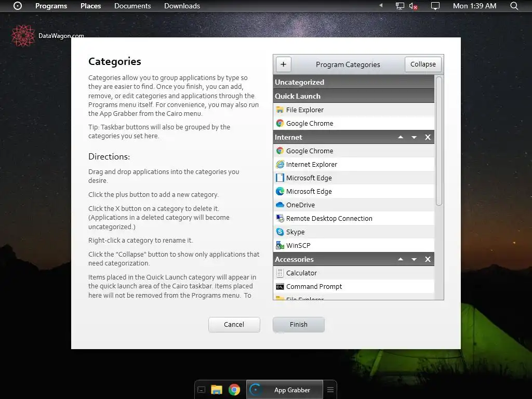Image resolution: width=532 pixels, height=399 pixels.
Task: Open the Places menu
Action: (90, 6)
